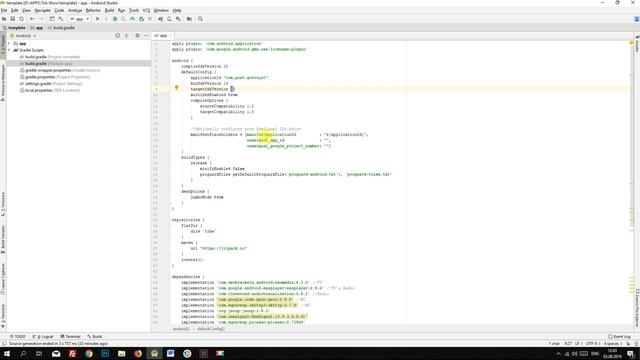Open the Build menu
640x360 pixels.
(109, 10)
